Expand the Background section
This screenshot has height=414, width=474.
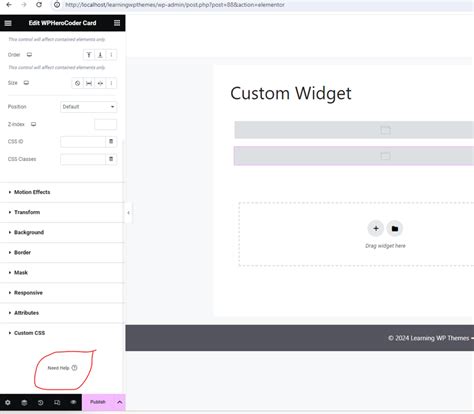pos(62,232)
